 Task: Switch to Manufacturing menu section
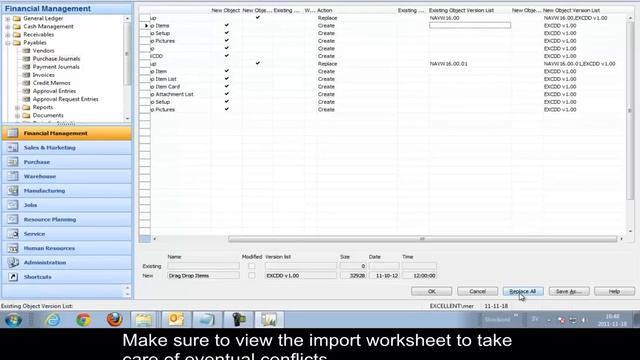pyautogui.click(x=67, y=191)
